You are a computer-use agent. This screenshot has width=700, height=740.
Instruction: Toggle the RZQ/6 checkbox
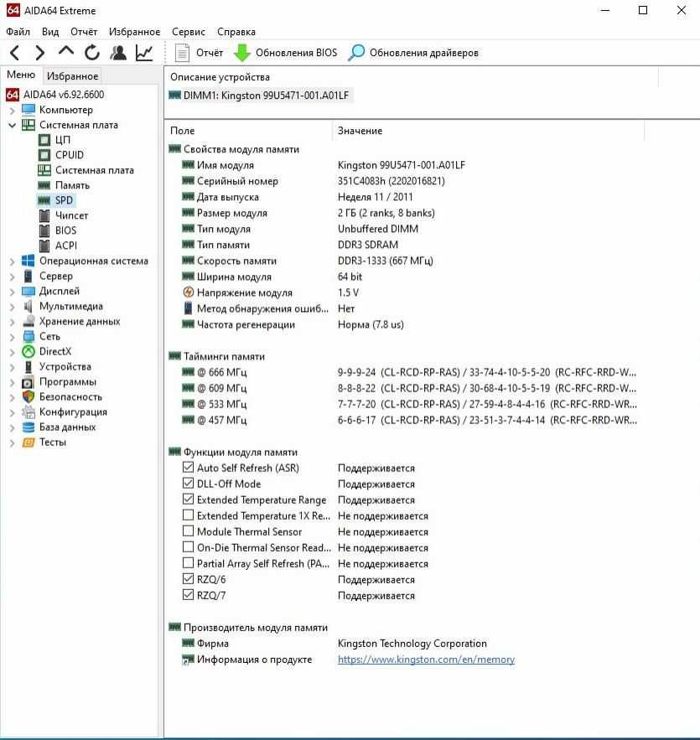click(x=188, y=578)
